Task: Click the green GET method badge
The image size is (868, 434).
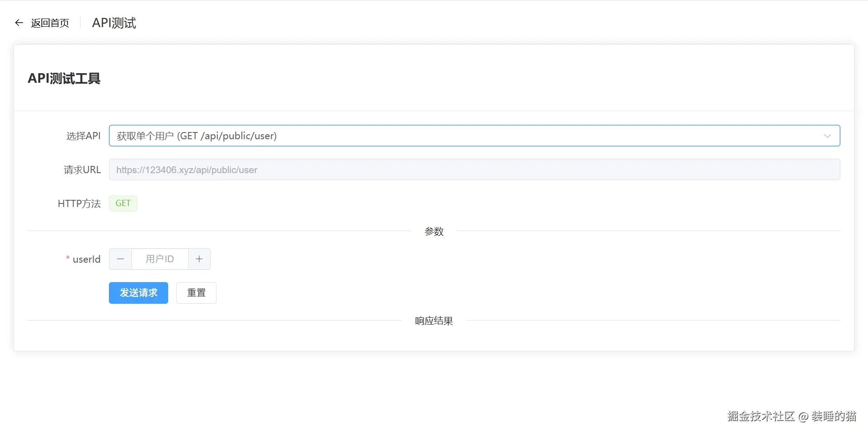Action: click(x=123, y=203)
